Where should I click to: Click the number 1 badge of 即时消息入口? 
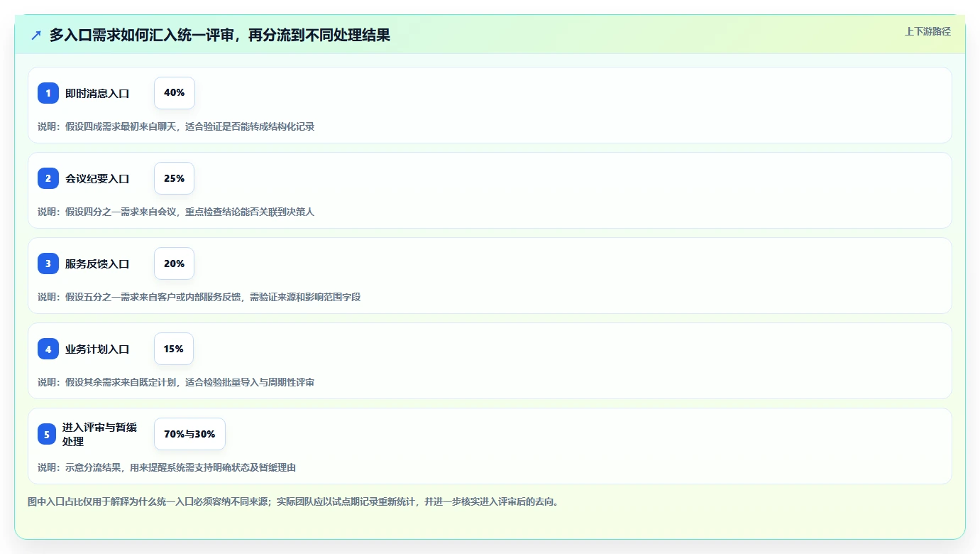pyautogui.click(x=48, y=93)
